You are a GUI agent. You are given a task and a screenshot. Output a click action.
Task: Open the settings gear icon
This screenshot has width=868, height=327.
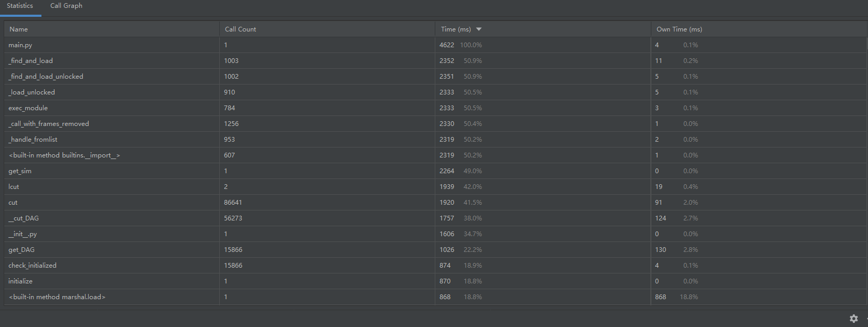[x=853, y=319]
